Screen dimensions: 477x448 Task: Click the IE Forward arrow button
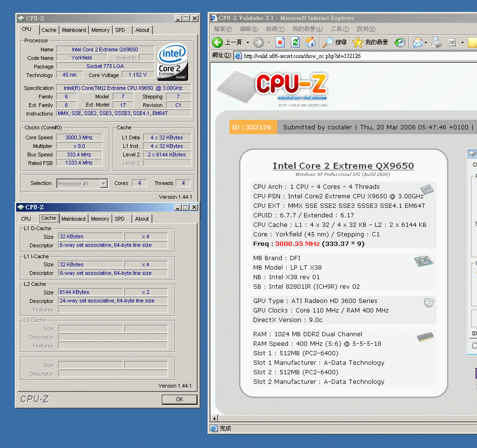[x=258, y=42]
